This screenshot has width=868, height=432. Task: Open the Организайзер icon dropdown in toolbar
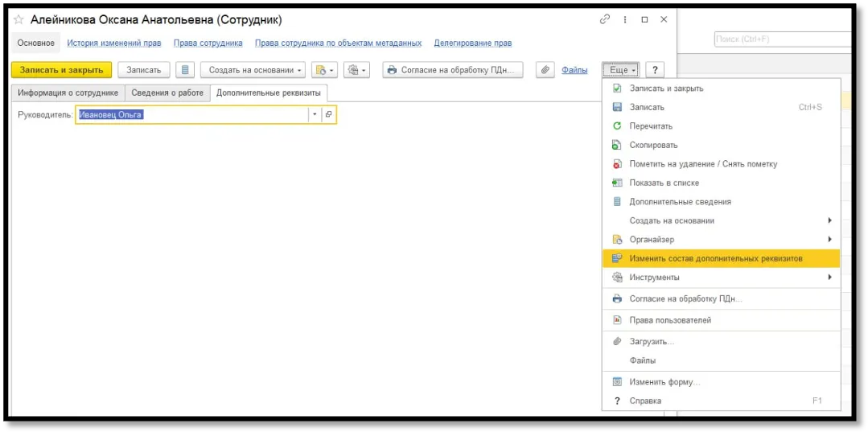pyautogui.click(x=324, y=70)
